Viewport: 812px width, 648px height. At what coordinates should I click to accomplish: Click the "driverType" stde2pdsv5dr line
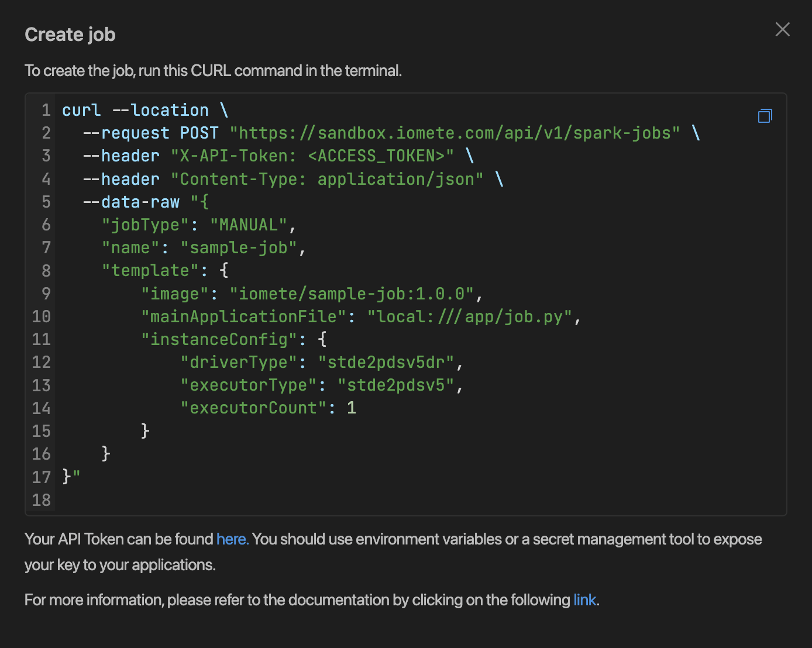coord(322,362)
